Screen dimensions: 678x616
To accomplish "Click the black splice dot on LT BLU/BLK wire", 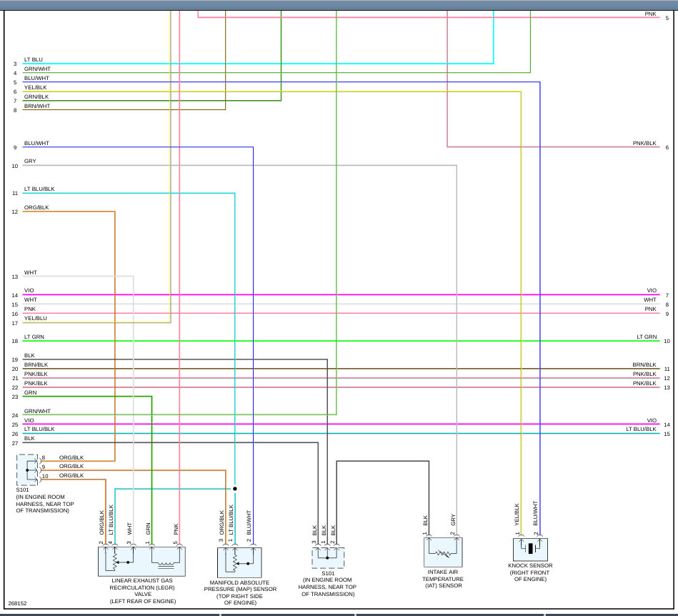I will [235, 489].
